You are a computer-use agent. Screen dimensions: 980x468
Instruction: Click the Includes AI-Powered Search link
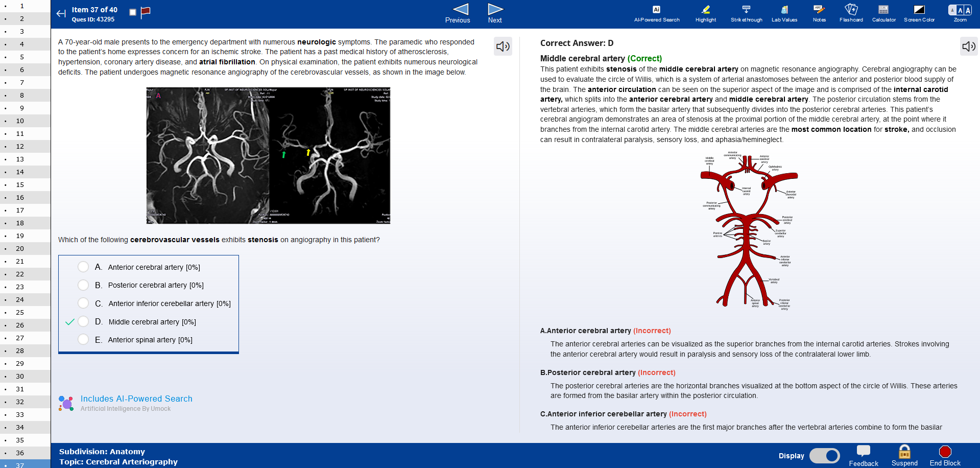(136, 399)
